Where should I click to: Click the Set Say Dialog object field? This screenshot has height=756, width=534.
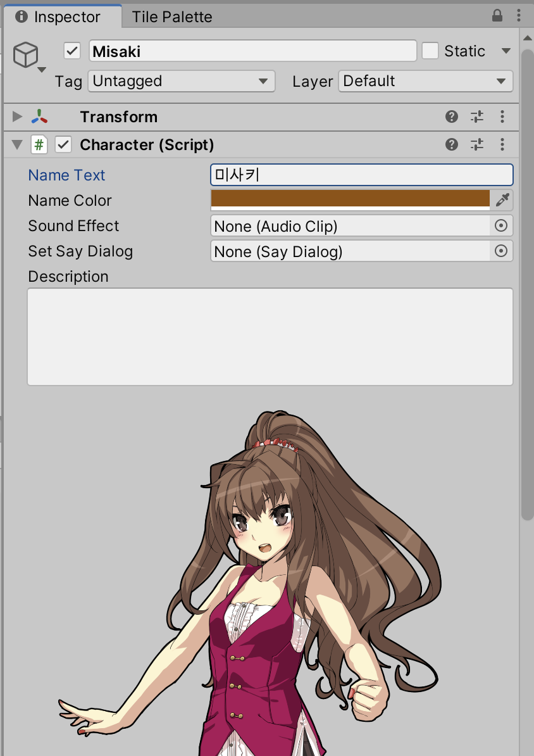pos(351,251)
